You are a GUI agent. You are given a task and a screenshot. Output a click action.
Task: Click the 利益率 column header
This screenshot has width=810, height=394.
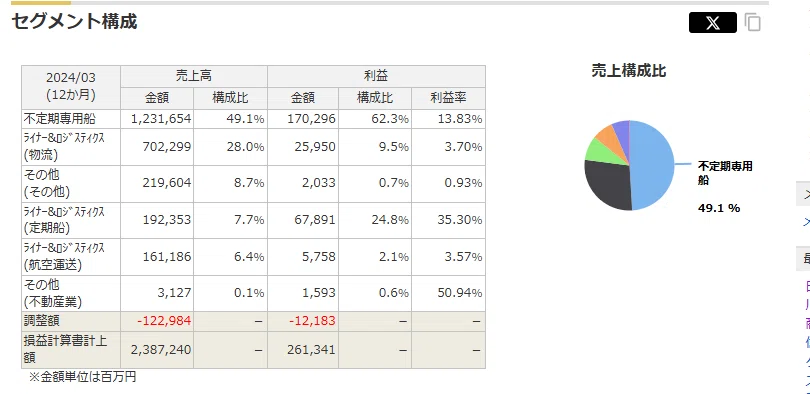coord(448,98)
